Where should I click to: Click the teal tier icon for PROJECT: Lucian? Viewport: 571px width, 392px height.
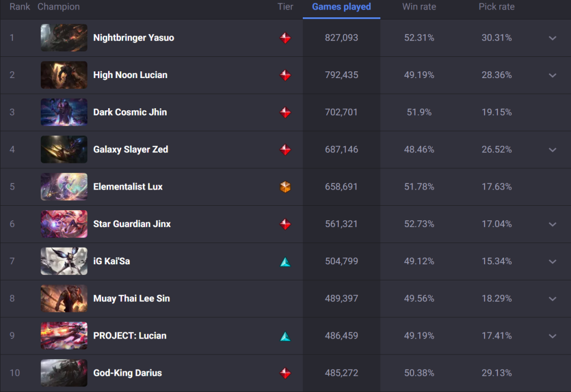(285, 336)
